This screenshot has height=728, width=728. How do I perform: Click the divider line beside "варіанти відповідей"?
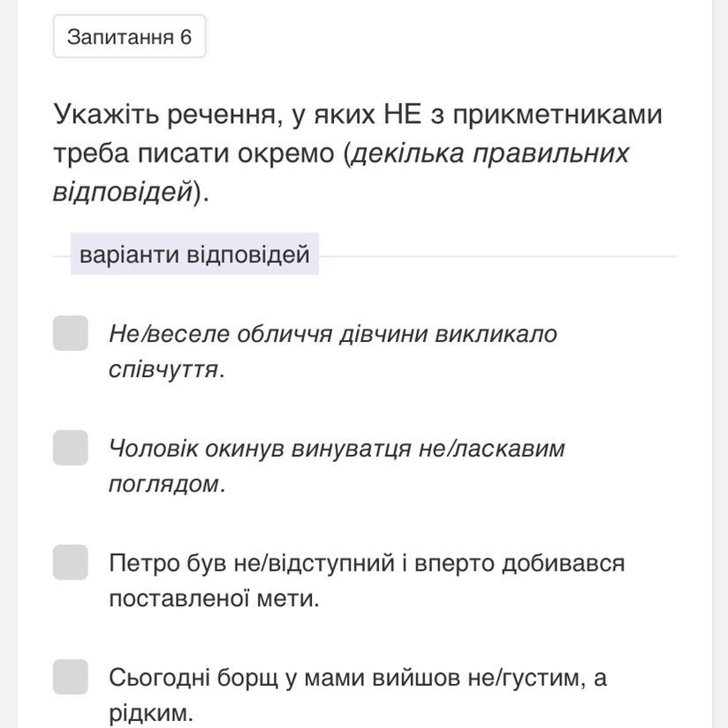click(x=497, y=256)
